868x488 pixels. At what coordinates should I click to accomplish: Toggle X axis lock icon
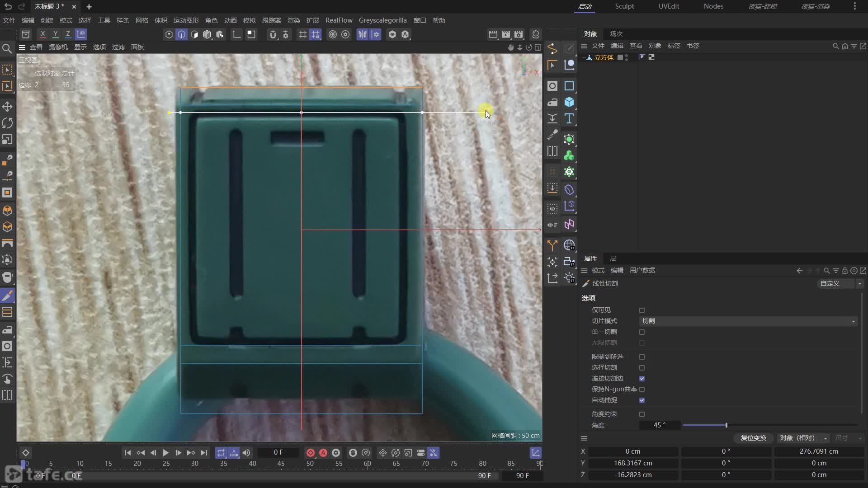coord(42,34)
